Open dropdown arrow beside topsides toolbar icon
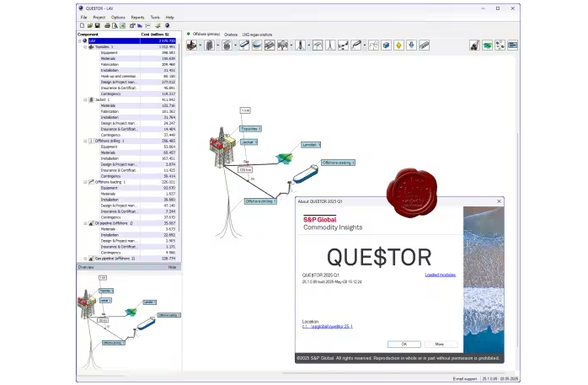 [200, 45]
